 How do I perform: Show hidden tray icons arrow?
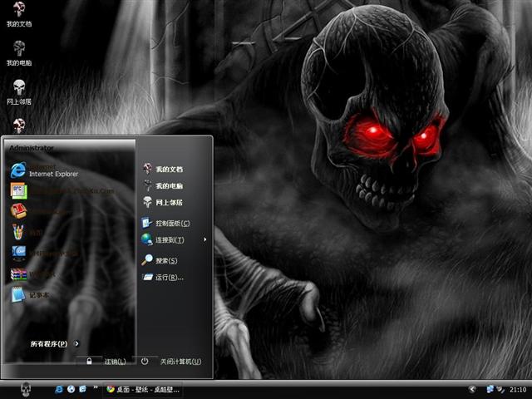[x=472, y=389]
